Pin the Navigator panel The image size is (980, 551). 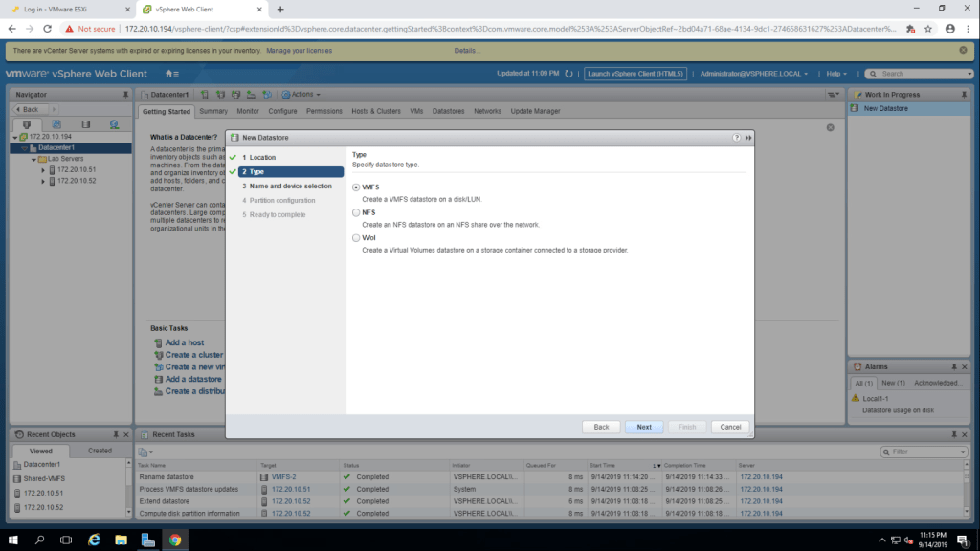pyautogui.click(x=125, y=95)
